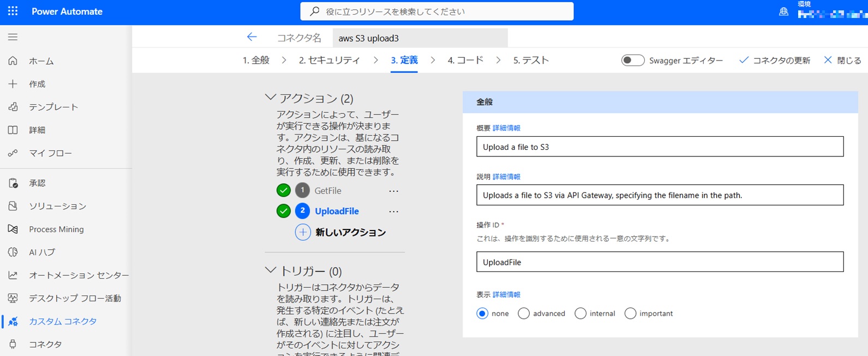868x356 pixels.
Task: Select the none visibility radio button
Action: point(482,313)
